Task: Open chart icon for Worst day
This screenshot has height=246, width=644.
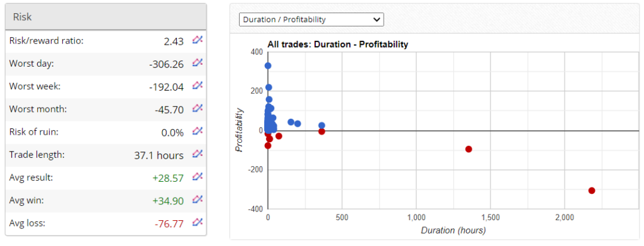Action: (197, 64)
